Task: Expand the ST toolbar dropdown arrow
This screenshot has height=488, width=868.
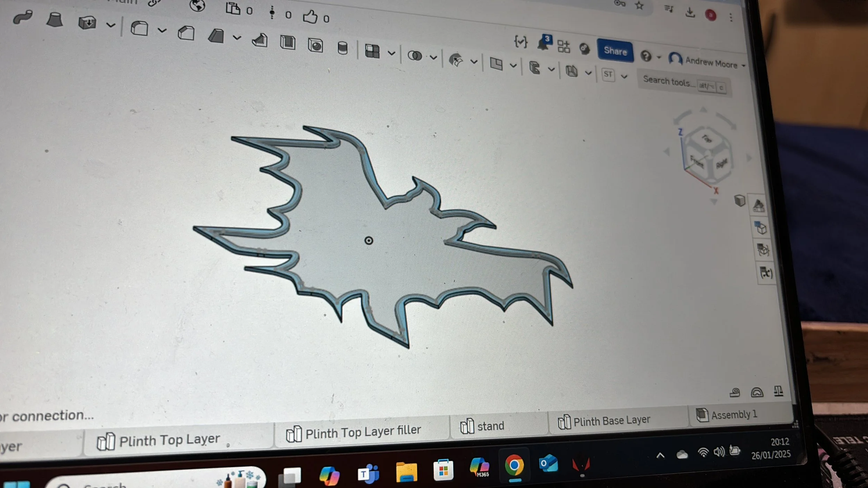Action: 624,76
